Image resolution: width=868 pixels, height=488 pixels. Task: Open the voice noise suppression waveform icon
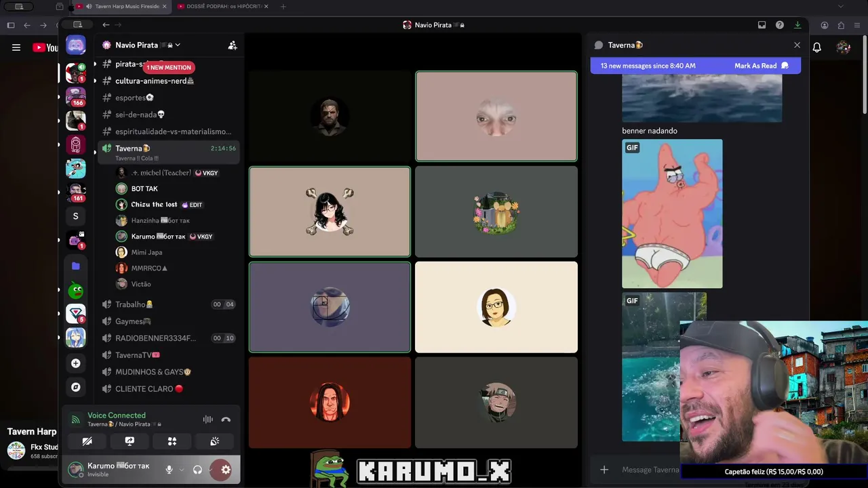click(x=208, y=420)
